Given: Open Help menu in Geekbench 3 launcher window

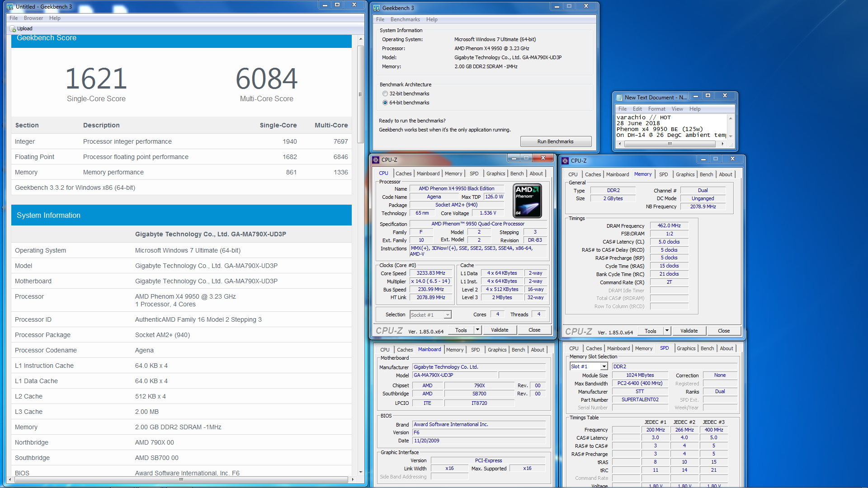Looking at the screenshot, I should [x=432, y=19].
